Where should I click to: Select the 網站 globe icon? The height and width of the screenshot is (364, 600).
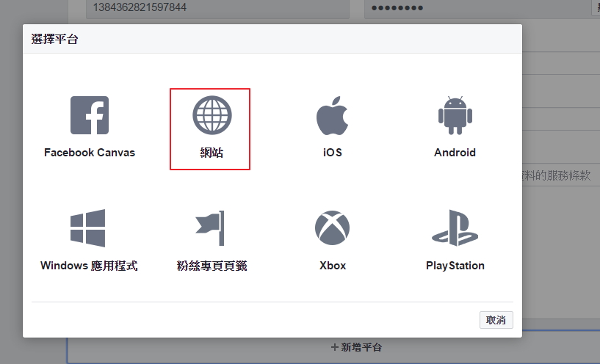[212, 115]
